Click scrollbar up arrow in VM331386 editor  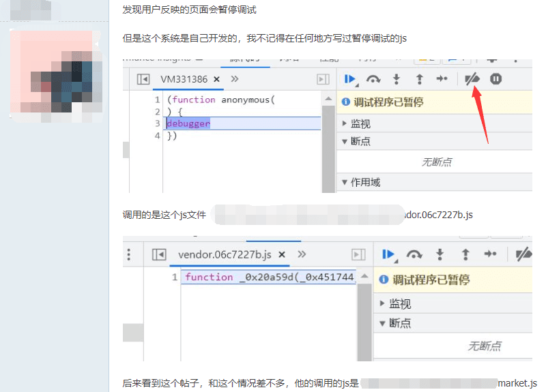point(328,99)
